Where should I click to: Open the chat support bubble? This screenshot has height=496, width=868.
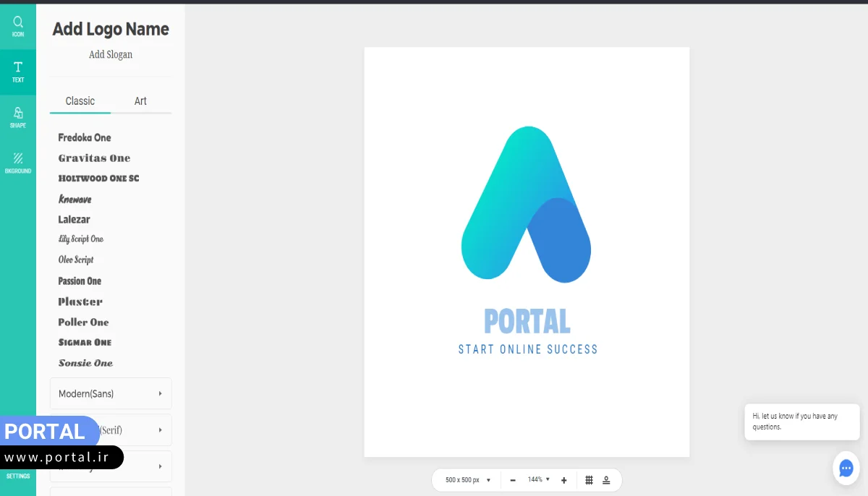pyautogui.click(x=846, y=468)
